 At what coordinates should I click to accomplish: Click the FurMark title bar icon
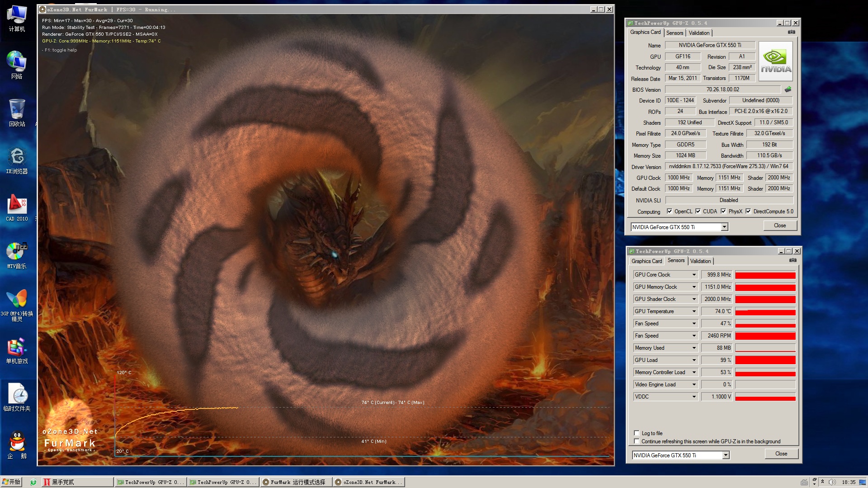(x=42, y=9)
